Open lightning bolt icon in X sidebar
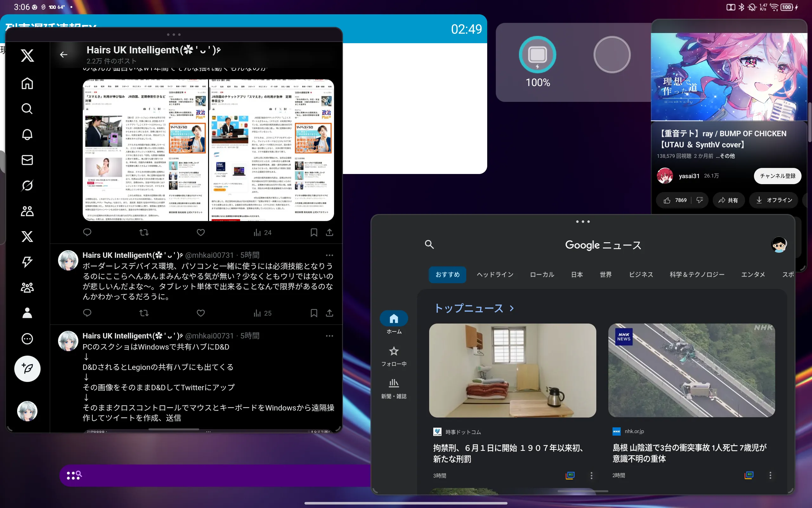The height and width of the screenshot is (508, 812). pyautogui.click(x=27, y=262)
